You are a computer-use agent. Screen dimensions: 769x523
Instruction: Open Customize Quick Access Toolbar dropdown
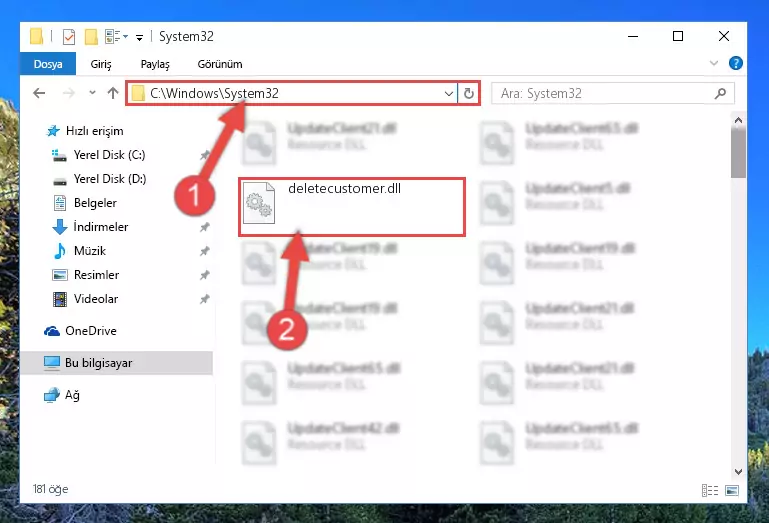coord(139,37)
